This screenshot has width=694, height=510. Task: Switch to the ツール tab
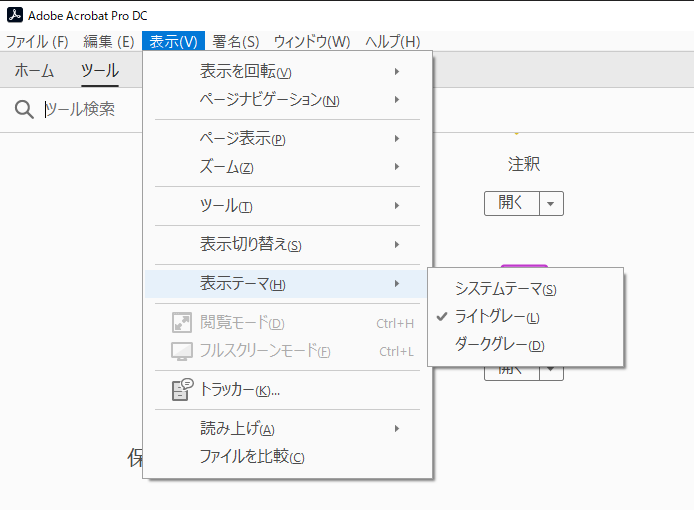pyautogui.click(x=100, y=70)
